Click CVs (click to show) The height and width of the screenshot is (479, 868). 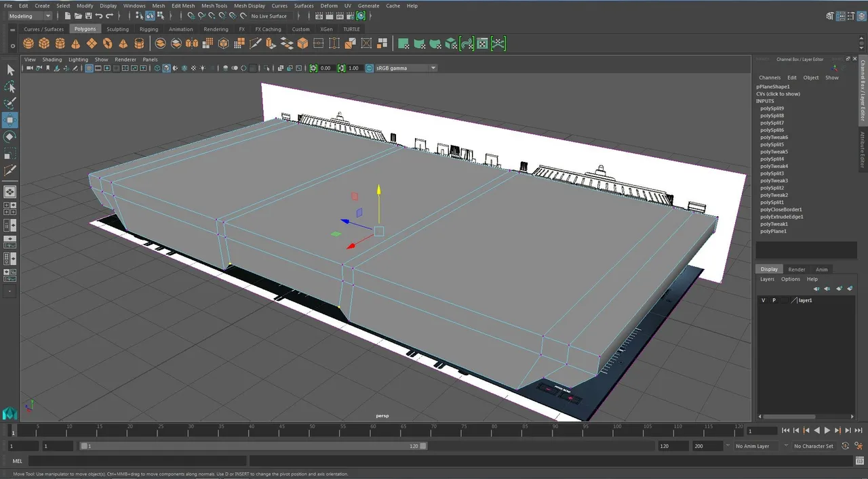pyautogui.click(x=778, y=93)
